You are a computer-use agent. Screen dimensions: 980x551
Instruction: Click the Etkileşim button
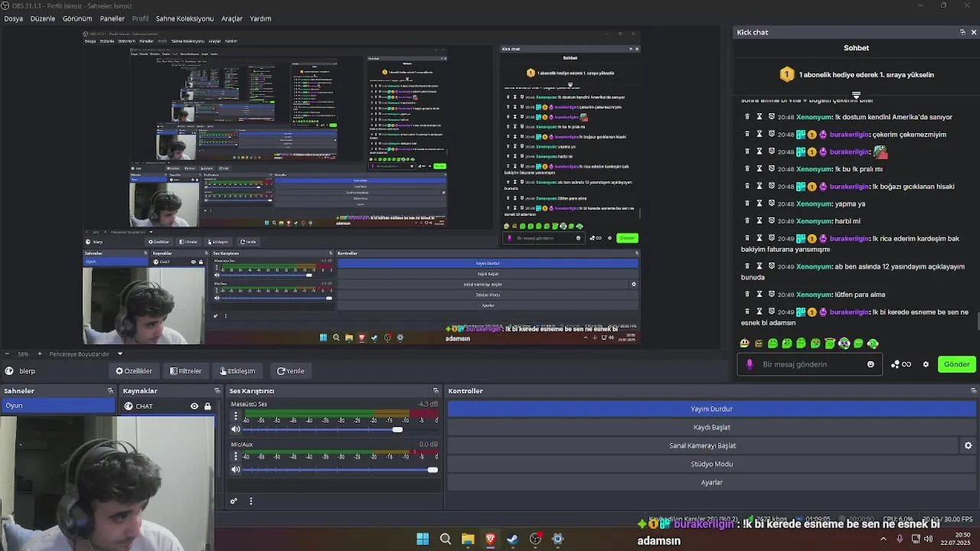[x=237, y=371]
